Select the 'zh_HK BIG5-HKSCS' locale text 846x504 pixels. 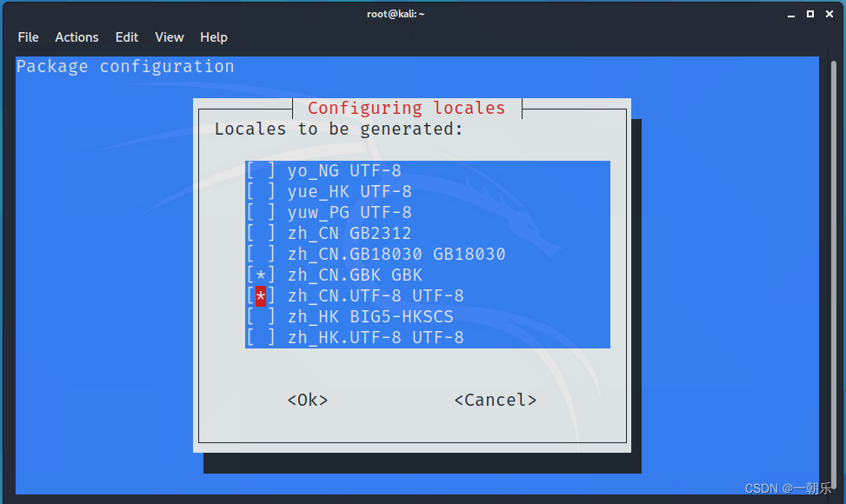coord(370,317)
